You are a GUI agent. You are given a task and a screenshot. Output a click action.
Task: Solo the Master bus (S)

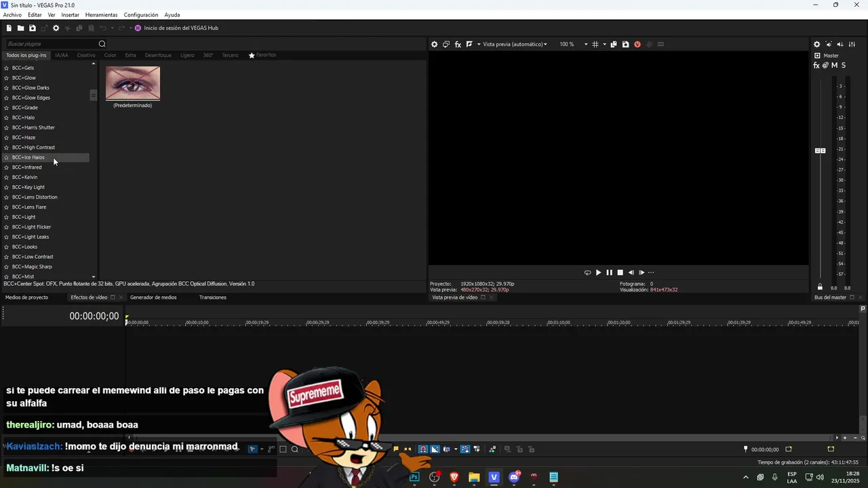(843, 65)
